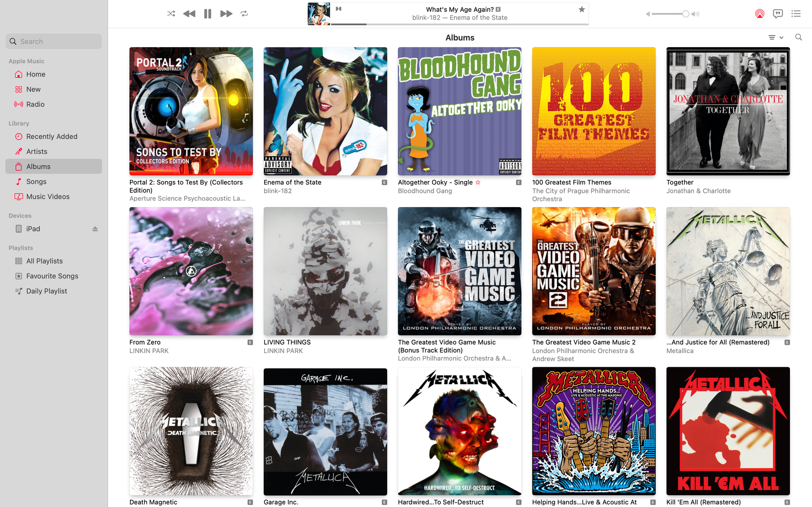The height and width of the screenshot is (507, 812).
Task: Click the volume slider knob
Action: coord(686,14)
